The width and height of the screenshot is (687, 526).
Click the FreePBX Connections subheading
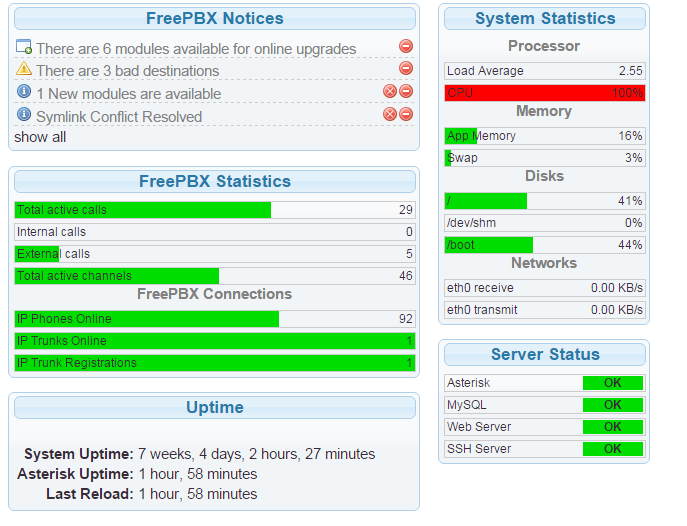pyautogui.click(x=215, y=294)
